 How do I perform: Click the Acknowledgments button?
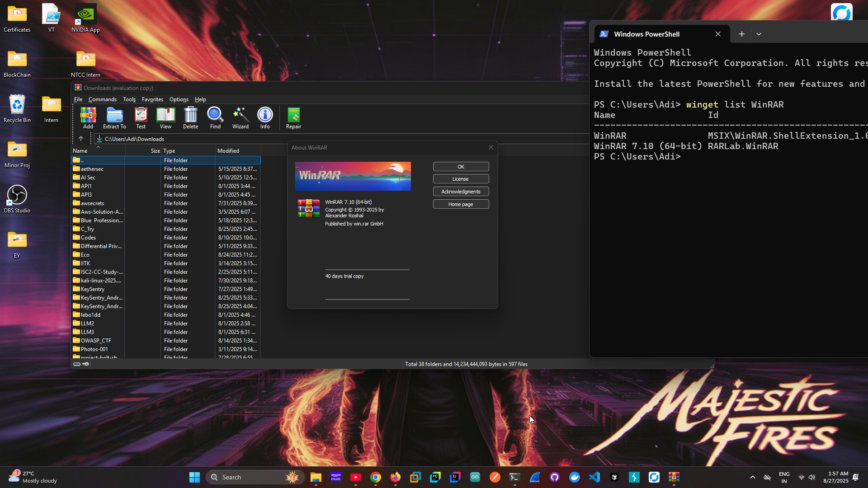click(x=461, y=192)
